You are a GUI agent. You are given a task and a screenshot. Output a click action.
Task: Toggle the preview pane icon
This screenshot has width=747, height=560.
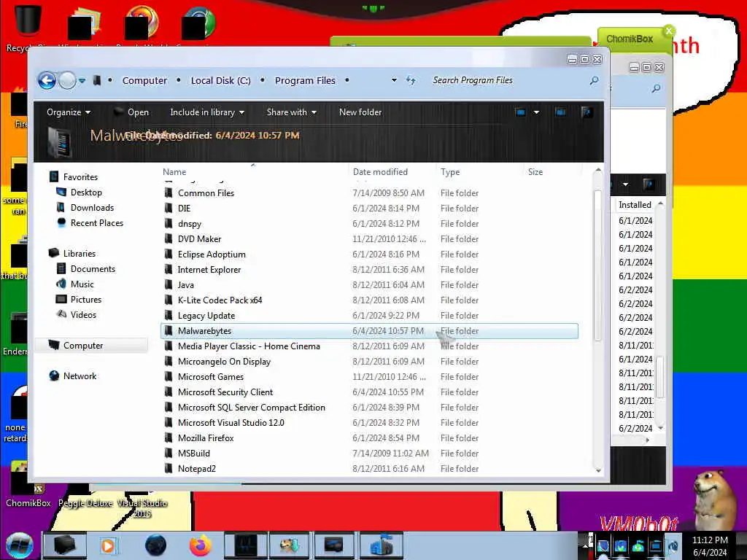click(561, 112)
